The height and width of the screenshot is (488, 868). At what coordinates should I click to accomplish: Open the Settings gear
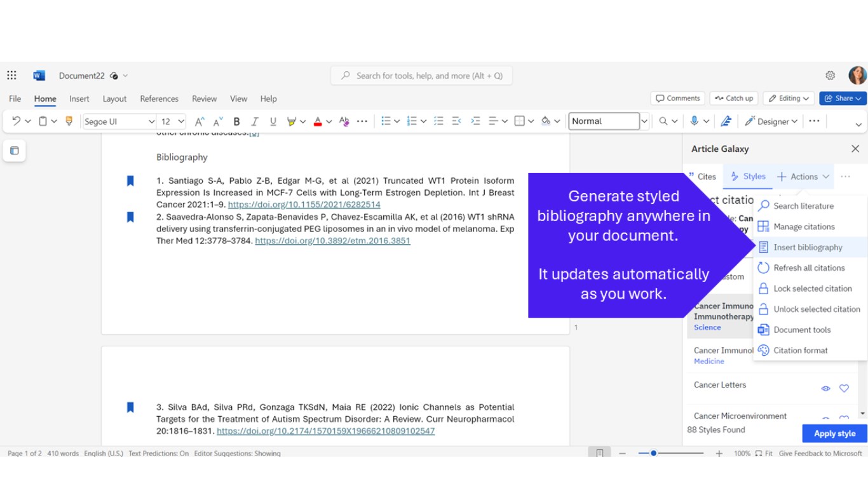(x=831, y=76)
